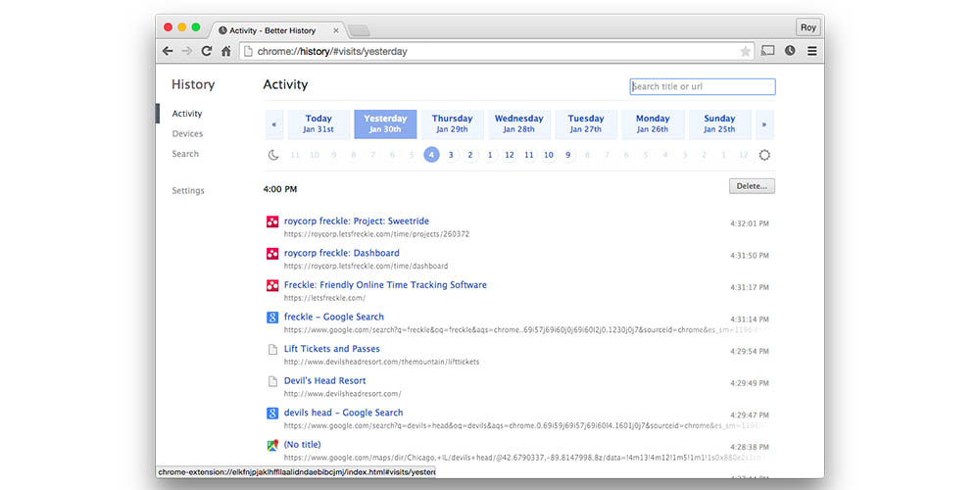Open Settings in the sidebar
This screenshot has width=980, height=490.
coord(188,190)
